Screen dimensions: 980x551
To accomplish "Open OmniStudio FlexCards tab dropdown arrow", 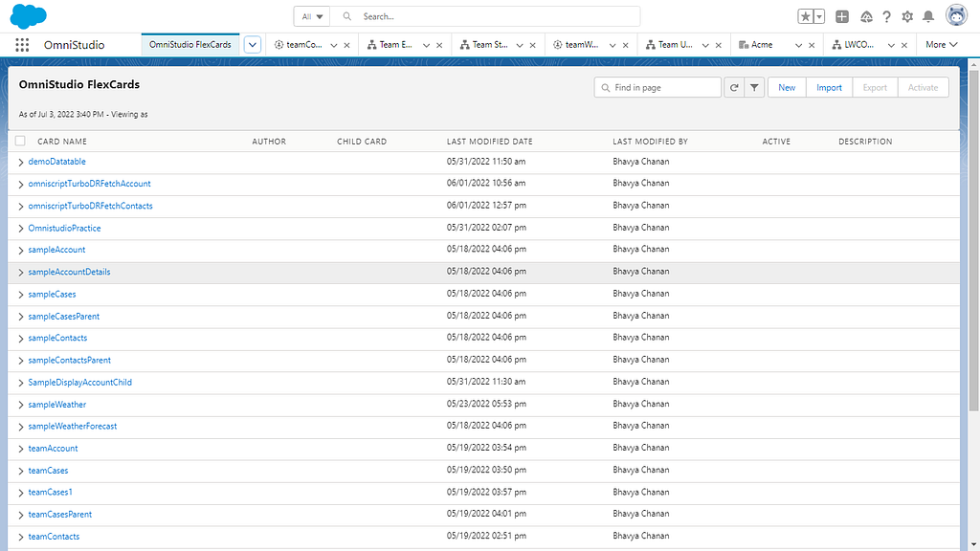I will click(x=253, y=45).
